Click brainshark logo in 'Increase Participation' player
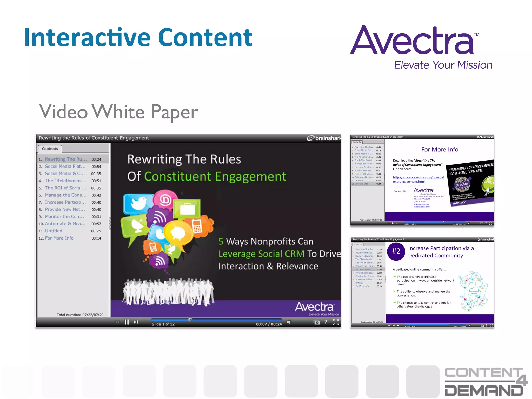 (x=486, y=240)
